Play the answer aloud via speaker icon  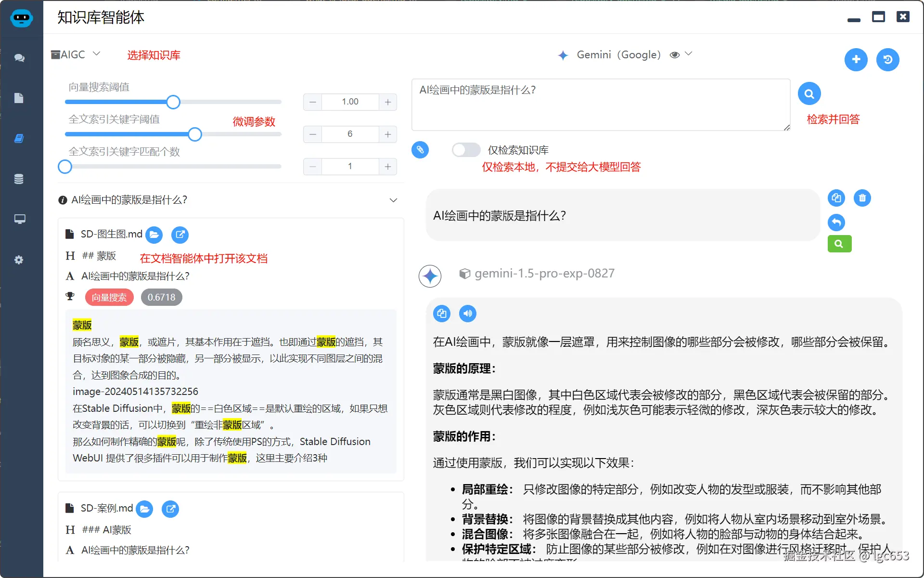pos(467,313)
